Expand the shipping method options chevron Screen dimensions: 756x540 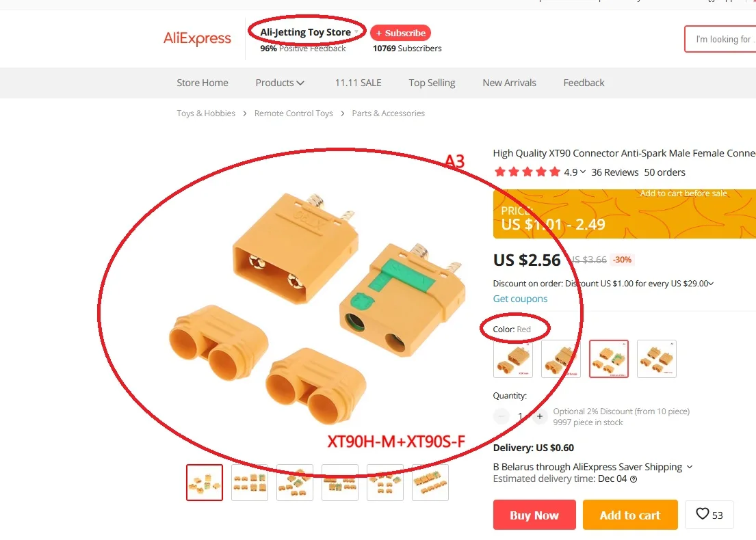tap(690, 467)
